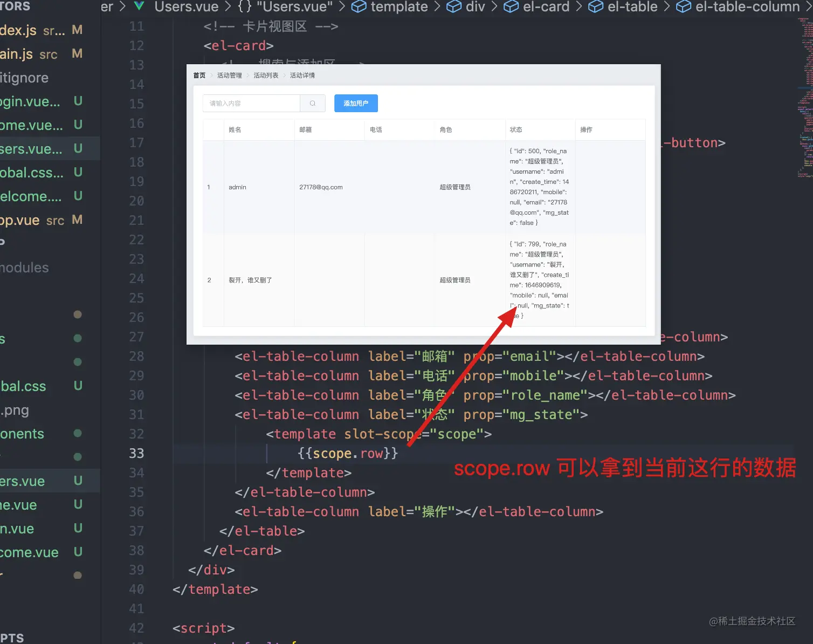Select el-table breadcrumb segment
This screenshot has width=813, height=644.
[x=632, y=6]
